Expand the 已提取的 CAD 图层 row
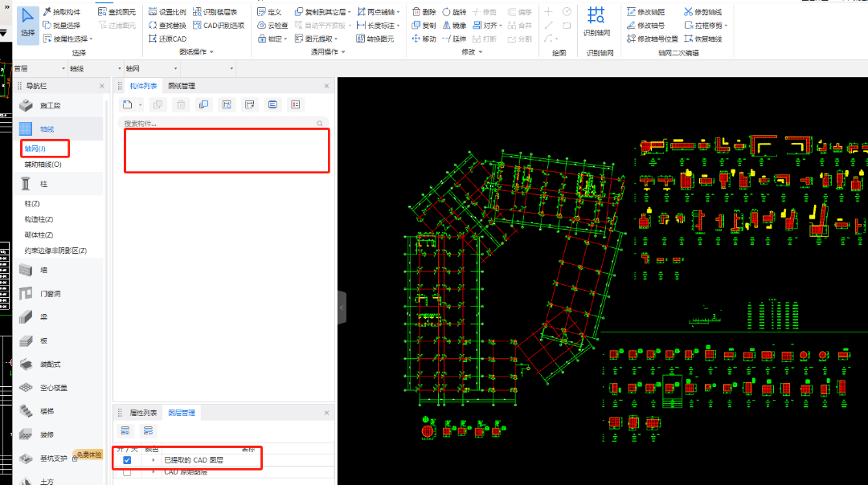868x485 pixels. (x=154, y=460)
